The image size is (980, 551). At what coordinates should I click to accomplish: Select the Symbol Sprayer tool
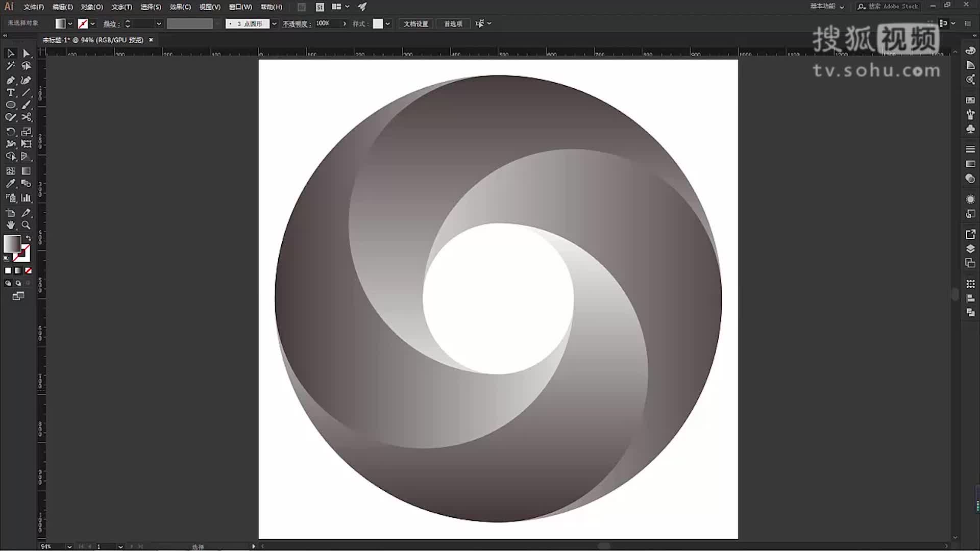[10, 198]
